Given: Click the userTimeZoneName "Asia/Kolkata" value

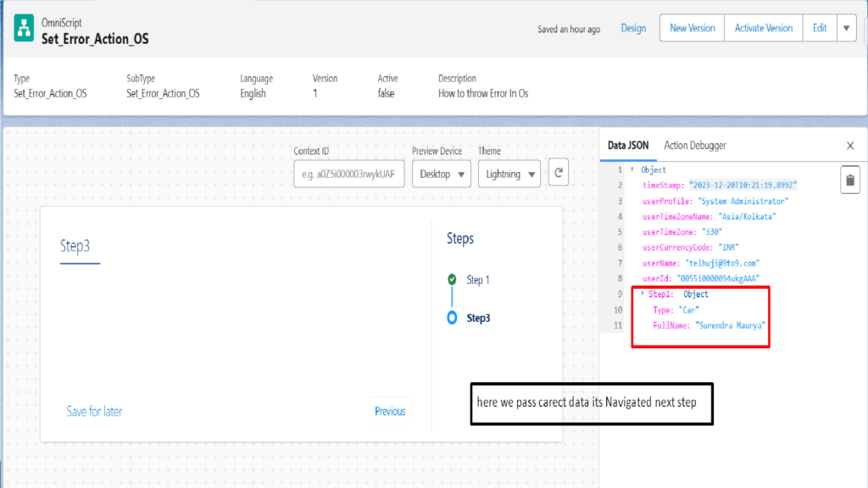Looking at the screenshot, I should pos(748,217).
